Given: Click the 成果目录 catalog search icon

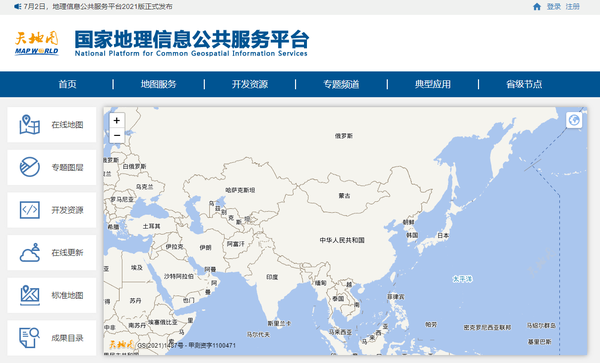Looking at the screenshot, I should 29,338.
